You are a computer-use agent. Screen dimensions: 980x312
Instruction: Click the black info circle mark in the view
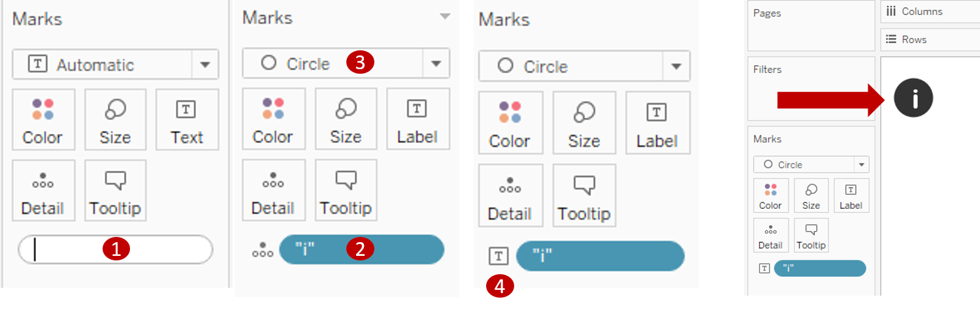click(913, 98)
